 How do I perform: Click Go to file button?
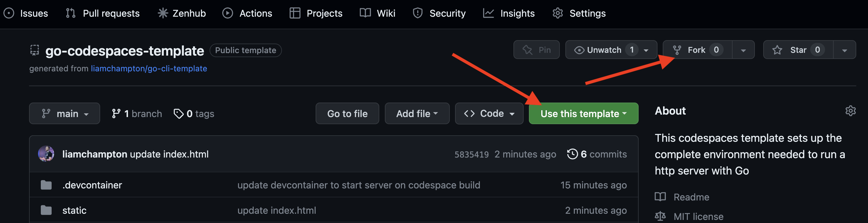pyautogui.click(x=347, y=114)
